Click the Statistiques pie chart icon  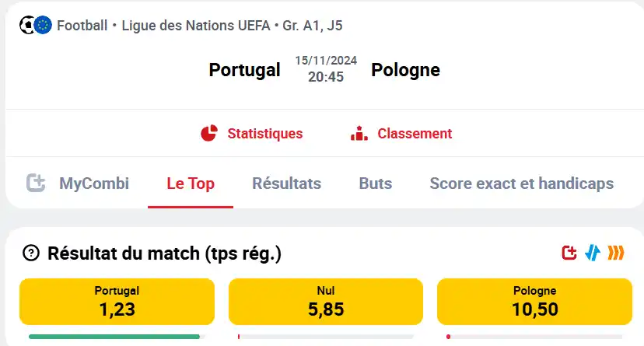pos(209,134)
